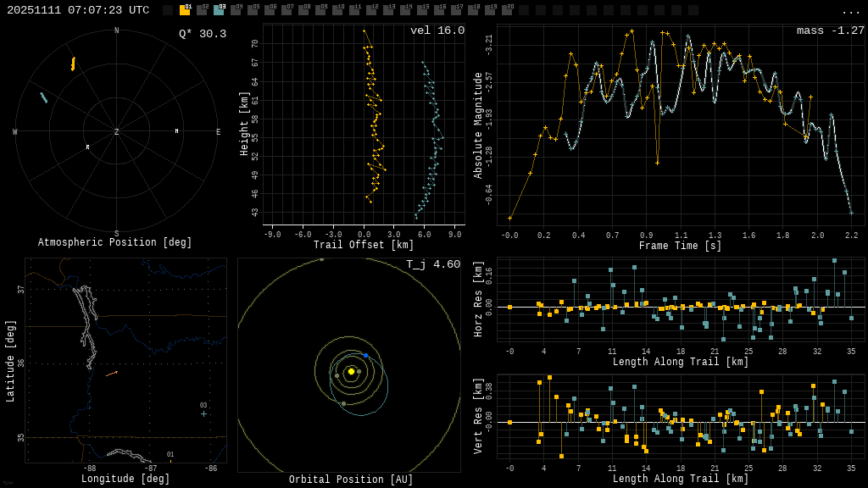Image resolution: width=868 pixels, height=488 pixels.
Task: Toggle station 03 teal indicator box
Action: click(219, 10)
